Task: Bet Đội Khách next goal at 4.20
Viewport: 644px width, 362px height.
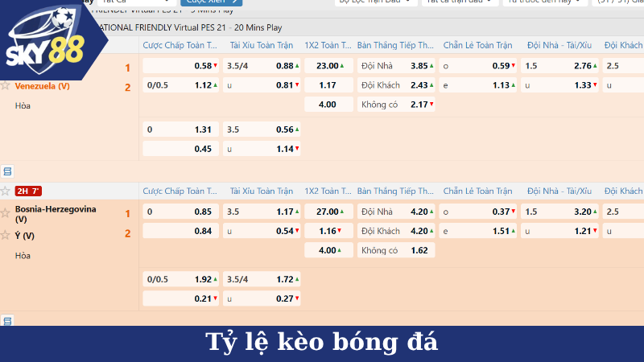Action: [x=396, y=231]
